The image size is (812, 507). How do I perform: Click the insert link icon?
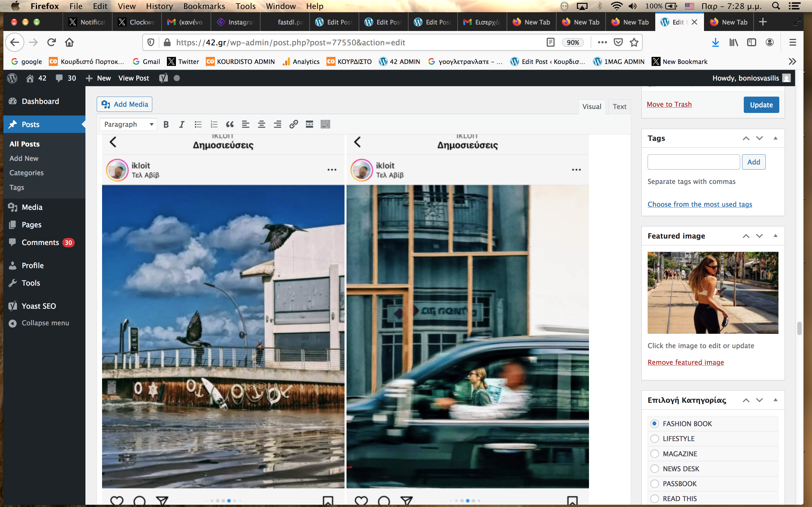pos(293,124)
